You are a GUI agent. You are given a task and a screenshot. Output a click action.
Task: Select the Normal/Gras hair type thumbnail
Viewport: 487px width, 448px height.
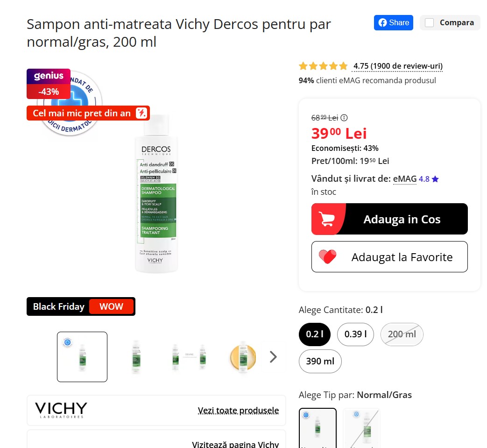pos(318,428)
